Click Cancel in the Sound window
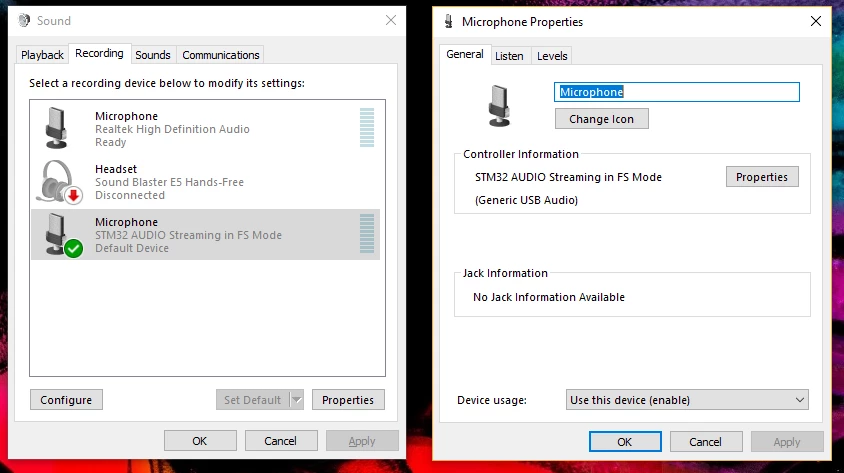 pos(280,441)
